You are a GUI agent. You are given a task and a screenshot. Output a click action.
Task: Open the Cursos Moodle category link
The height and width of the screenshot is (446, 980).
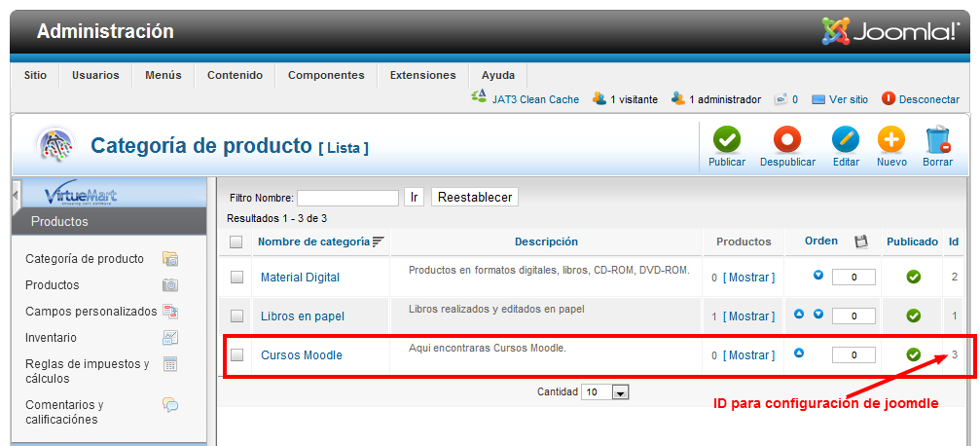pos(301,355)
